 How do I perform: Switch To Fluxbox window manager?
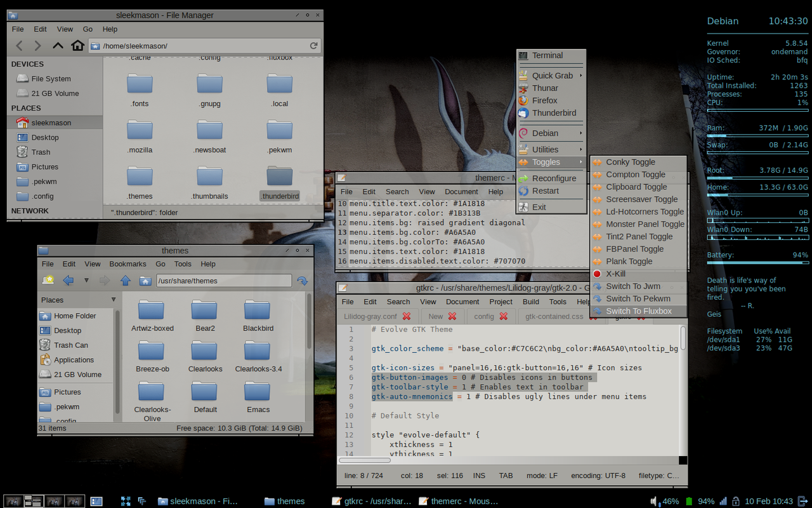click(638, 311)
